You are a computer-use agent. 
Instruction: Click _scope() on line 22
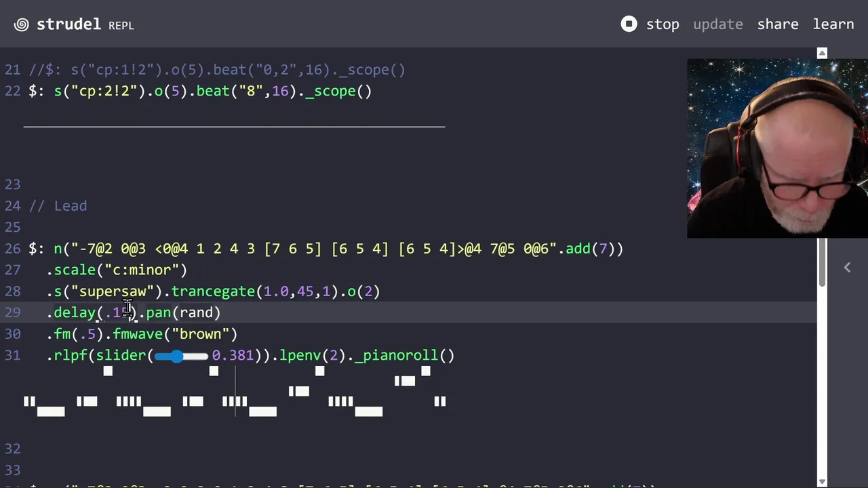(x=338, y=91)
